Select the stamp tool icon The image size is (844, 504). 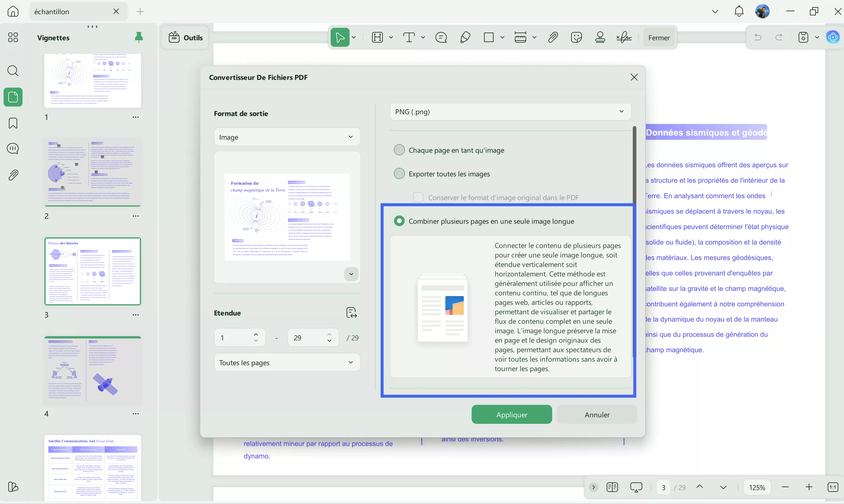coord(600,37)
